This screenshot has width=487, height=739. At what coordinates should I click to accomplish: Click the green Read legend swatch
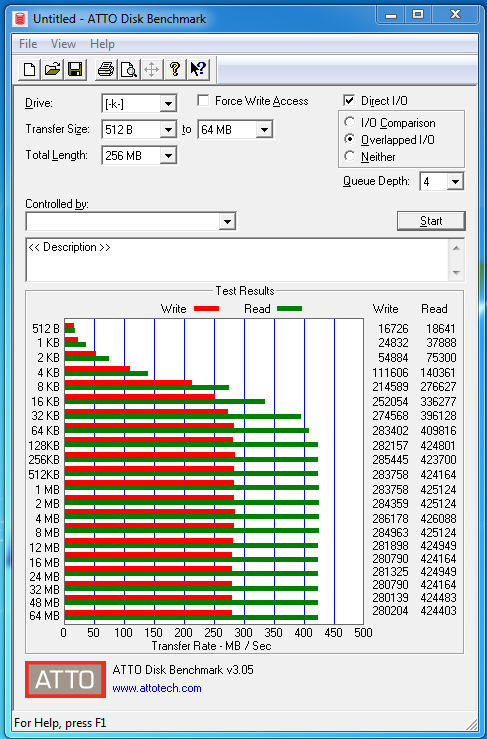[x=289, y=309]
